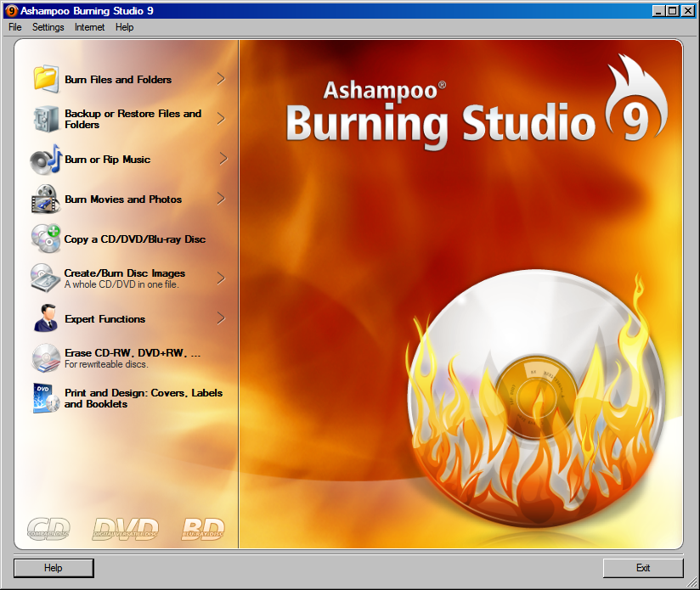Viewport: 700px width, 590px height.
Task: Choose Burn Movies and Photos label
Action: click(x=123, y=199)
